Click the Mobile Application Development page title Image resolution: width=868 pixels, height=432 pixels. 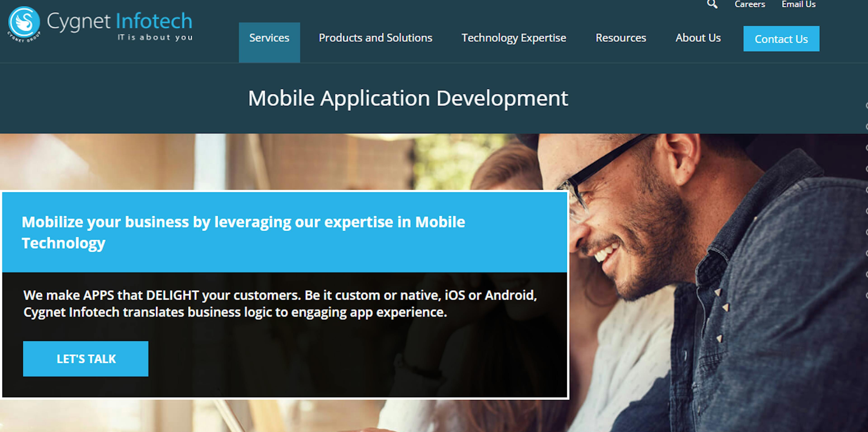tap(408, 98)
